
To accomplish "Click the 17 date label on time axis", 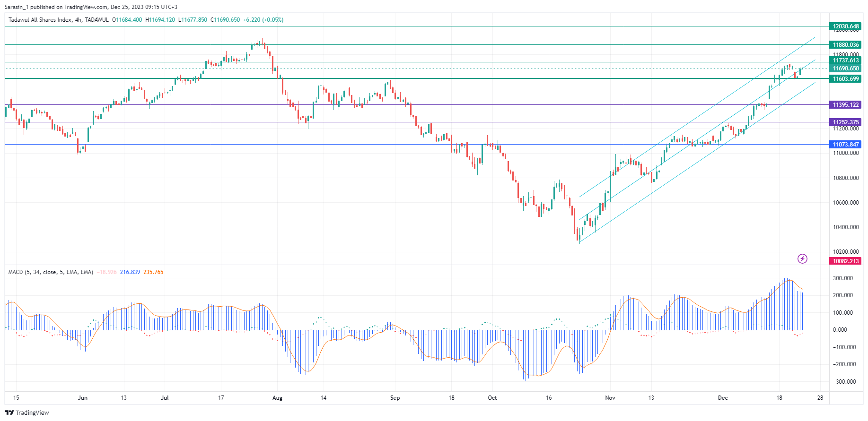I will click(x=221, y=398).
